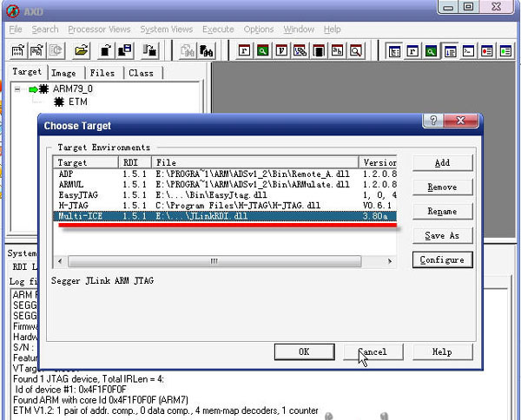The width and height of the screenshot is (521, 420).
Task: Click the Configure button
Action: tap(442, 259)
